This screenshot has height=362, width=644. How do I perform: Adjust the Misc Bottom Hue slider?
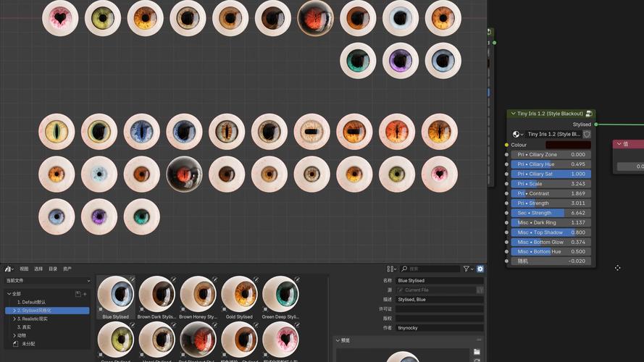551,252
